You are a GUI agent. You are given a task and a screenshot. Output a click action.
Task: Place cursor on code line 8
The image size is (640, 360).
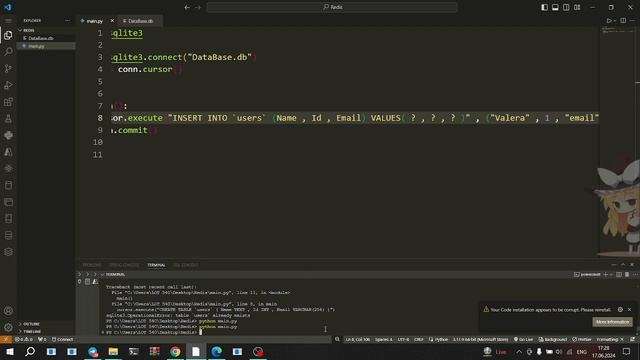coord(355,118)
